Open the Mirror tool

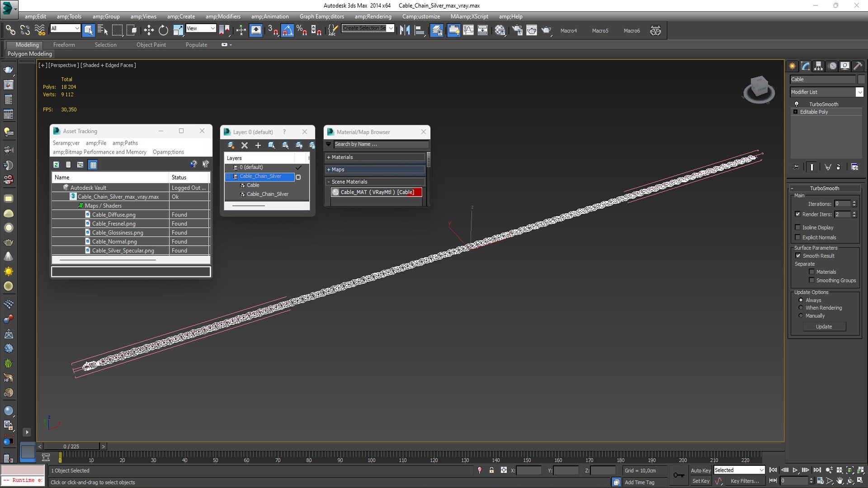click(x=405, y=30)
